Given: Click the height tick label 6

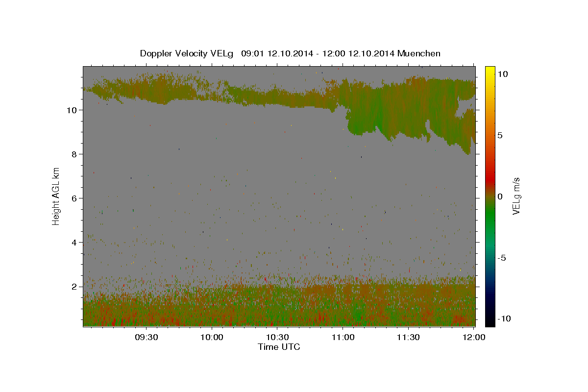Looking at the screenshot, I should 74,198.
